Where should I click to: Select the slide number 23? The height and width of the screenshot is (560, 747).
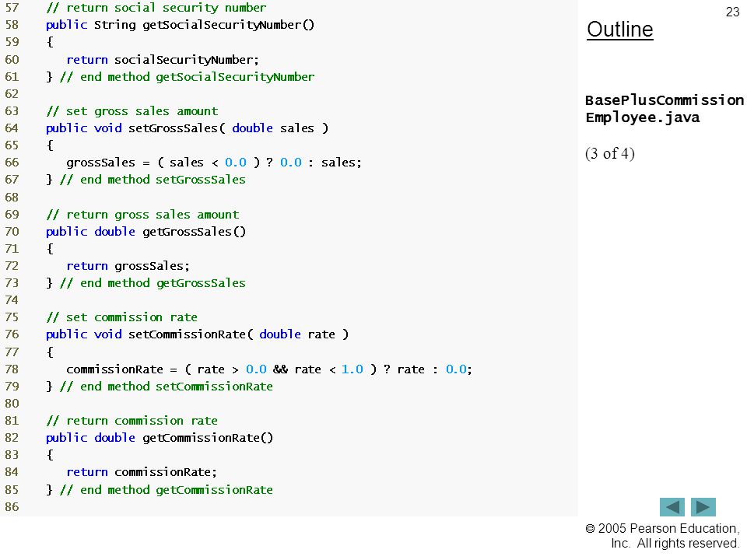732,12
